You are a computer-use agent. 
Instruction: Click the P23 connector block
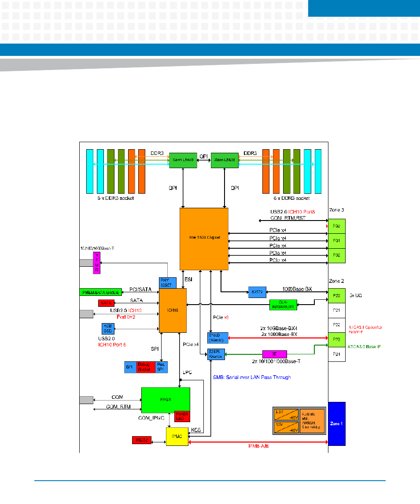click(x=337, y=340)
